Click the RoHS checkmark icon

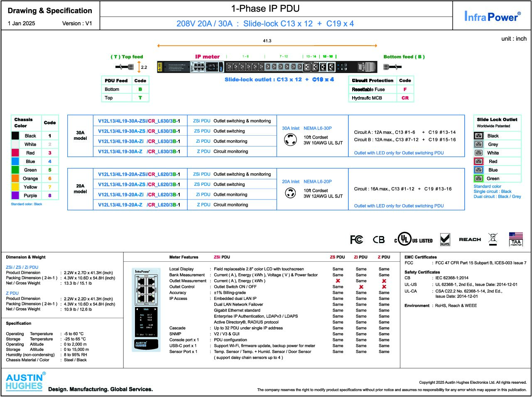[445, 239]
